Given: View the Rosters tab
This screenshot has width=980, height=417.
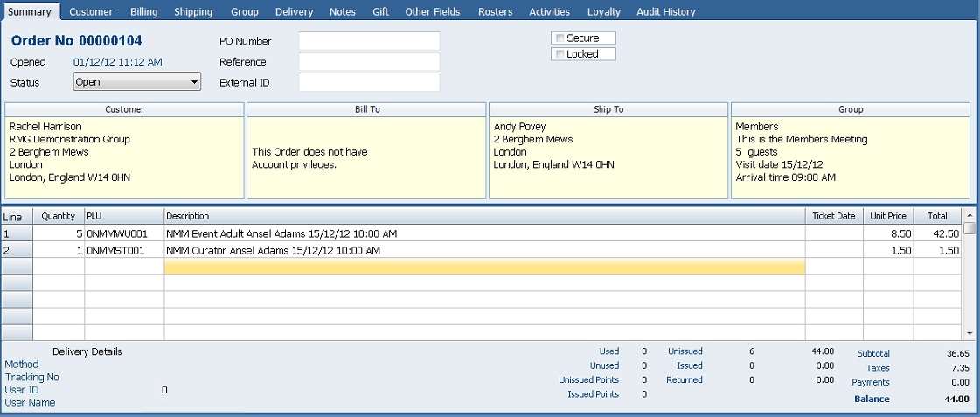Looking at the screenshot, I should pyautogui.click(x=496, y=12).
